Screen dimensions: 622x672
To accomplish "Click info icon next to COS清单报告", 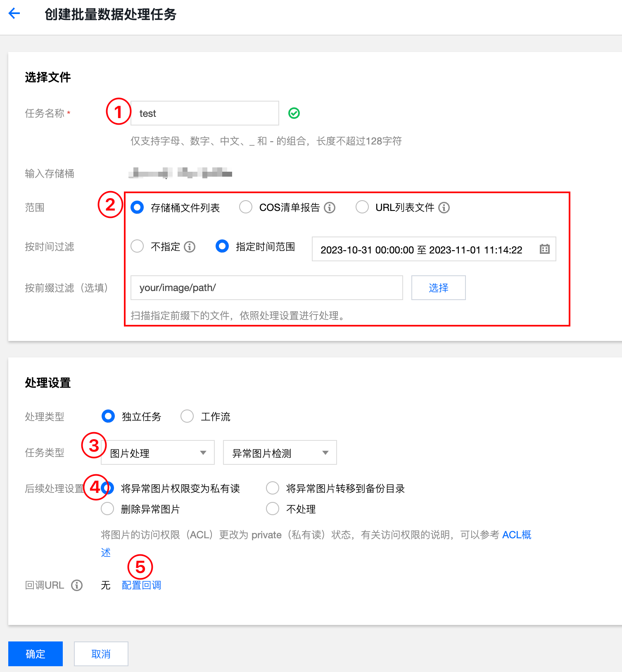I will tap(330, 208).
